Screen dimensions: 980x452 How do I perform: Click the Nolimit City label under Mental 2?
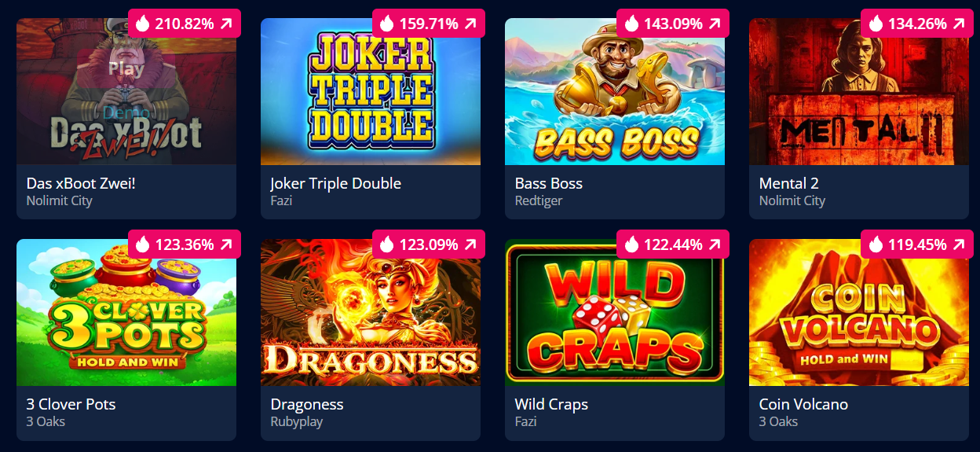(792, 200)
